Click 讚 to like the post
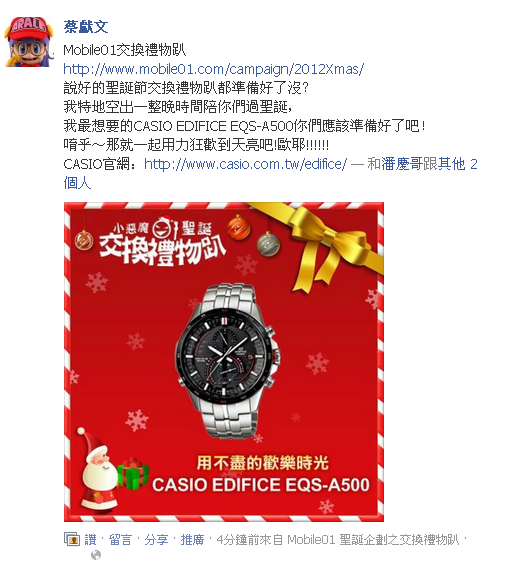 click(x=91, y=540)
